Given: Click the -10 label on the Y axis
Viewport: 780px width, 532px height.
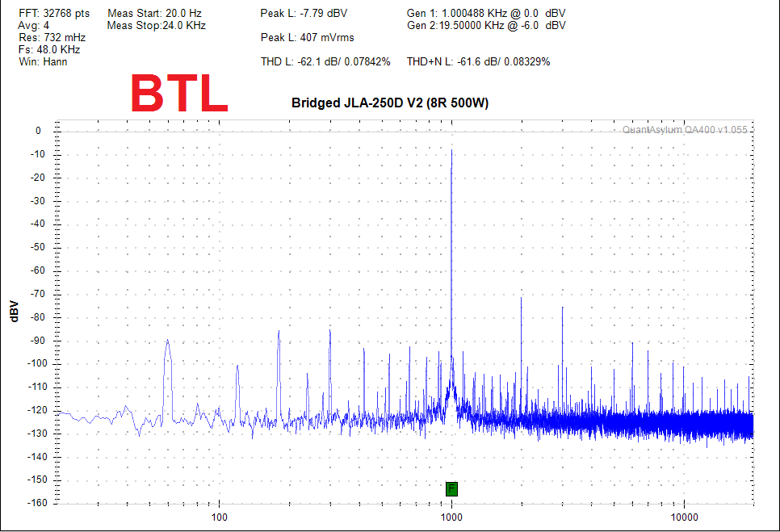Looking at the screenshot, I should tap(37, 154).
